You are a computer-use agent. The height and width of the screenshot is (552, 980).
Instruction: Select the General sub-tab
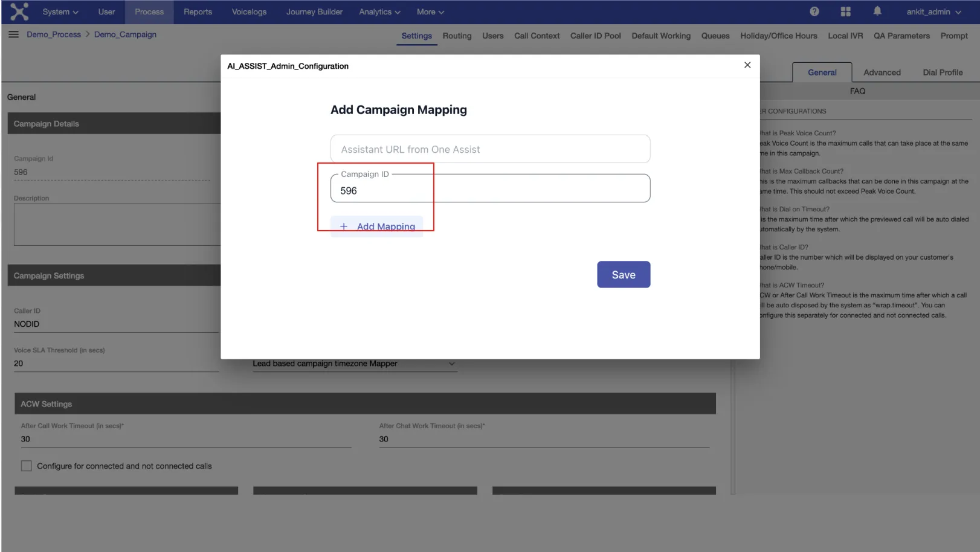point(822,72)
